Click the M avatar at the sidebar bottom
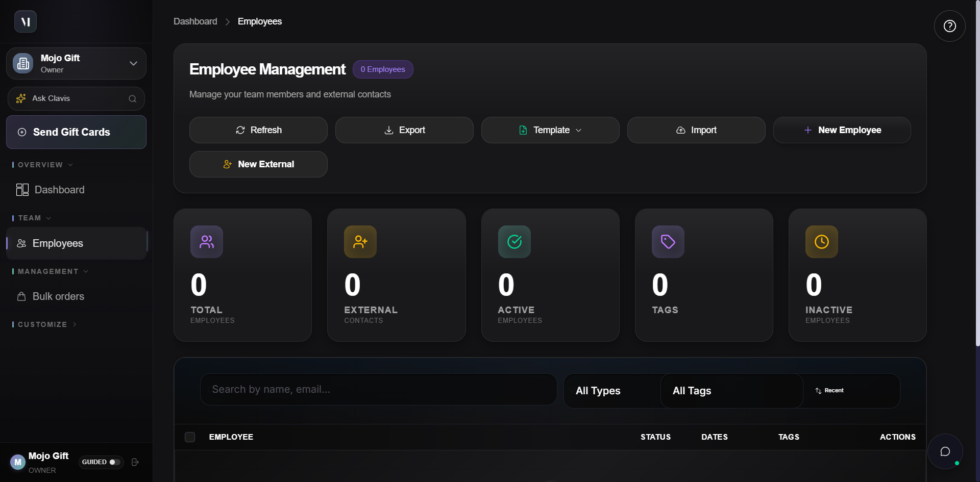 coord(18,462)
